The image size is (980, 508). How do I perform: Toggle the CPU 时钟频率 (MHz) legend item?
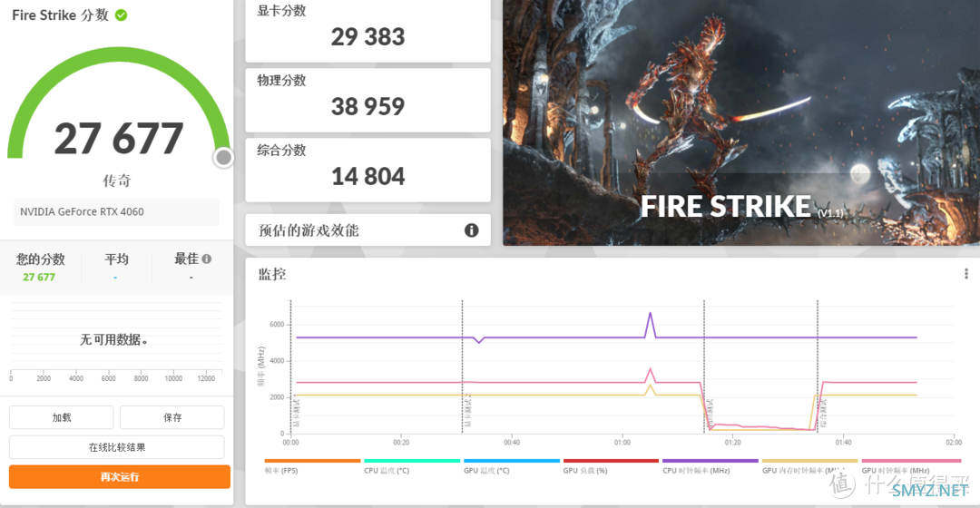[x=710, y=467]
